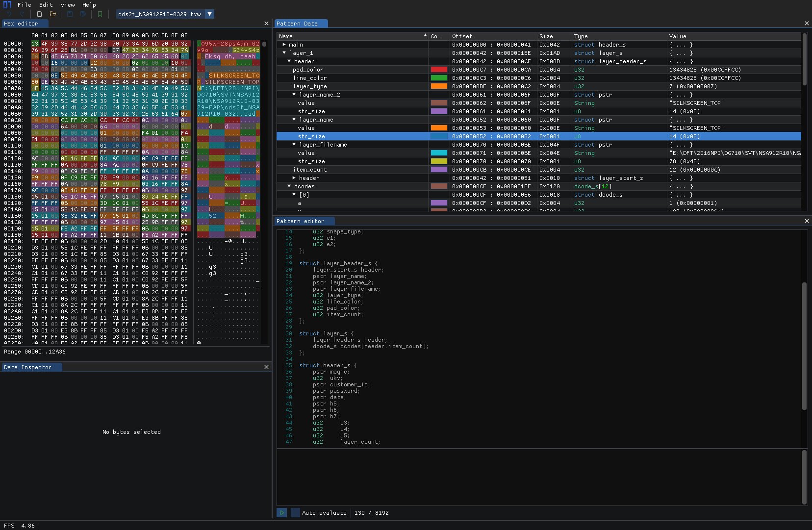Open the File menu
The height and width of the screenshot is (530, 812).
(24, 5)
